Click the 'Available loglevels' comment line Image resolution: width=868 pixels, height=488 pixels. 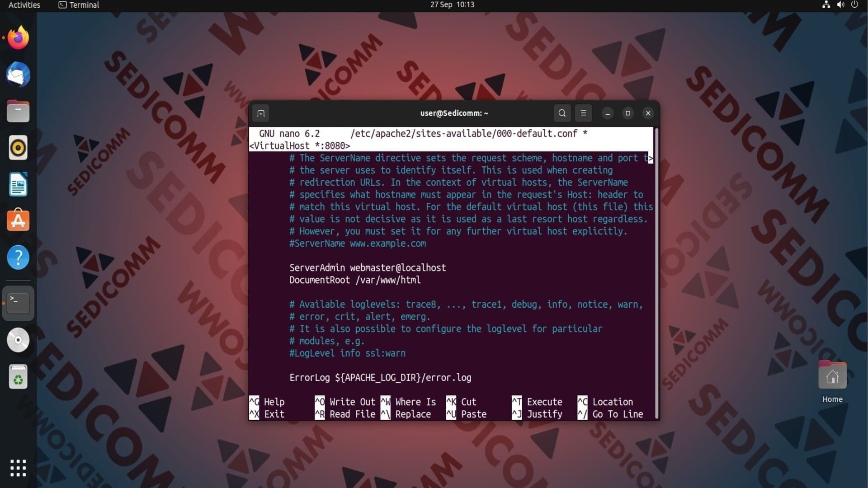[x=466, y=305]
